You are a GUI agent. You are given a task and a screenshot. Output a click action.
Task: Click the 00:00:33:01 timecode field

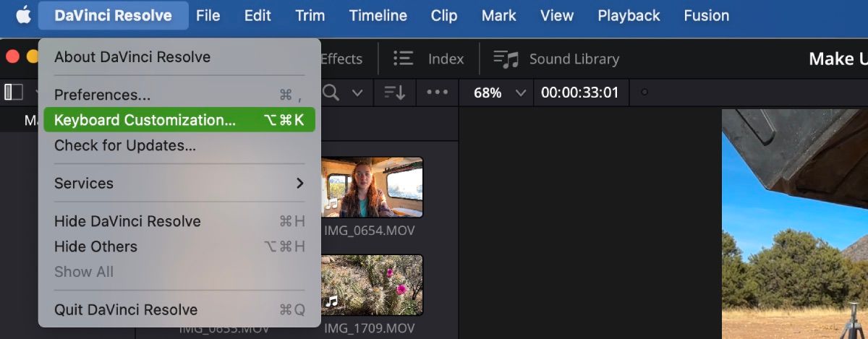(580, 93)
